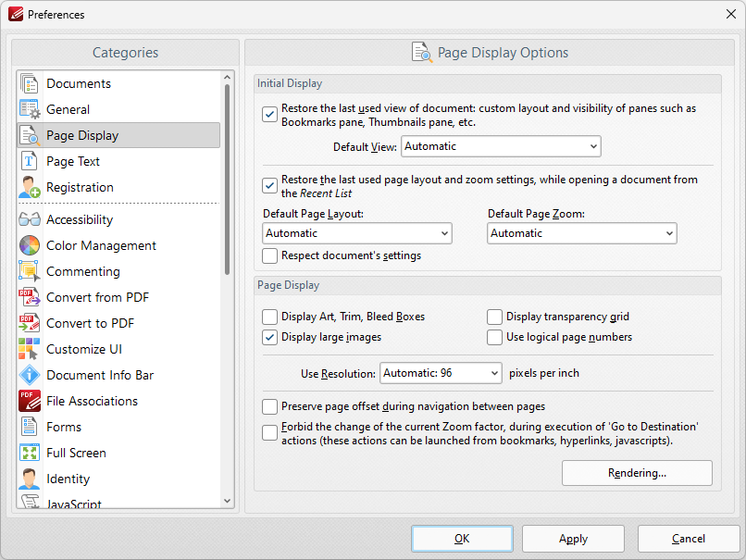The width and height of the screenshot is (746, 560).
Task: Click the Apply button
Action: 573,539
